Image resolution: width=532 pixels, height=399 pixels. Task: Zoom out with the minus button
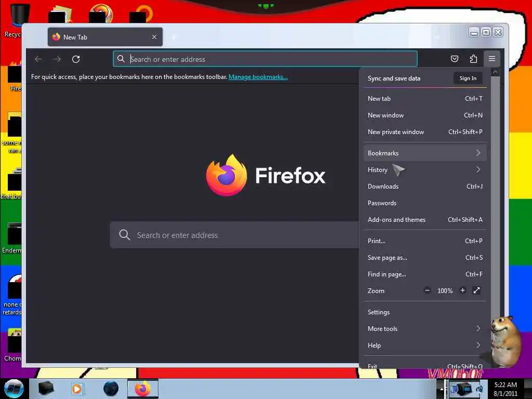coord(427,290)
